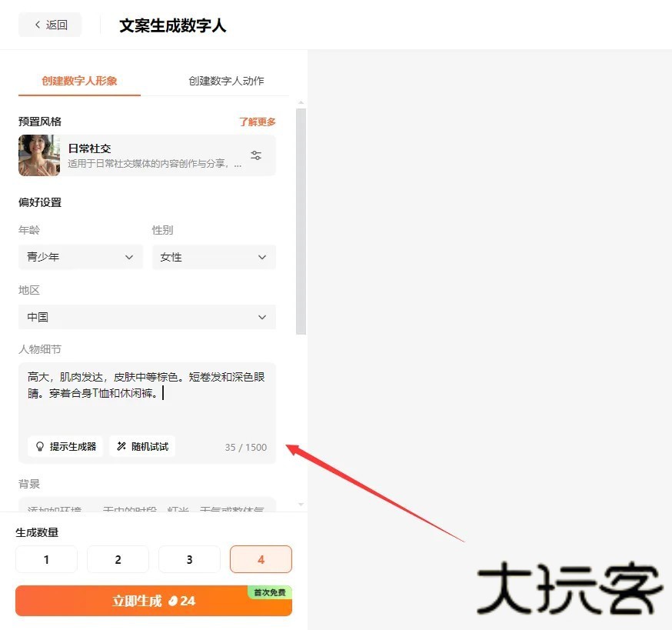Choose generation quantity 2

[x=118, y=559]
